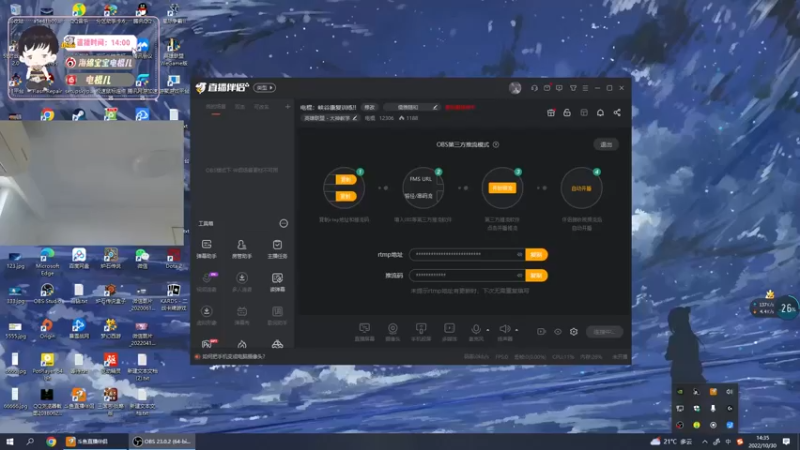Screen dimensions: 800x450
Task: Switch to OBS 23.0.2 in the taskbar
Action: (x=162, y=441)
